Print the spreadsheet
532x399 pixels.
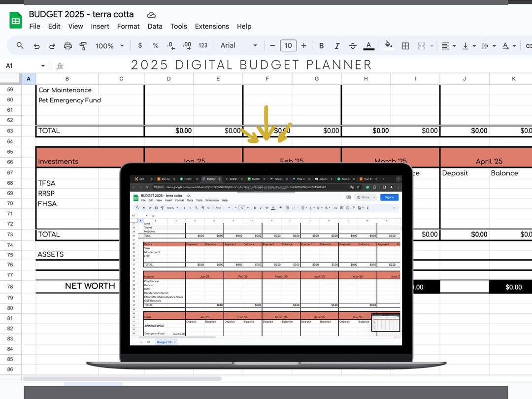(x=68, y=46)
